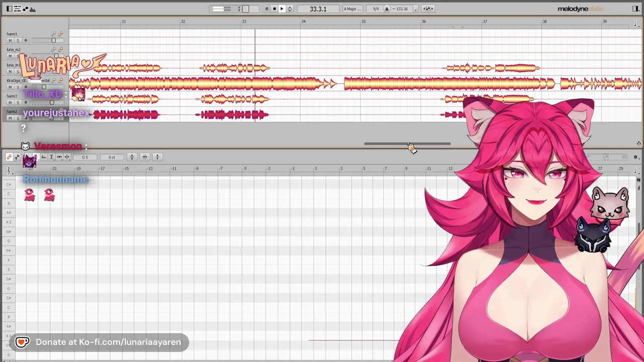
Task: Open the wrench correction tool icon
Action: click(17, 157)
